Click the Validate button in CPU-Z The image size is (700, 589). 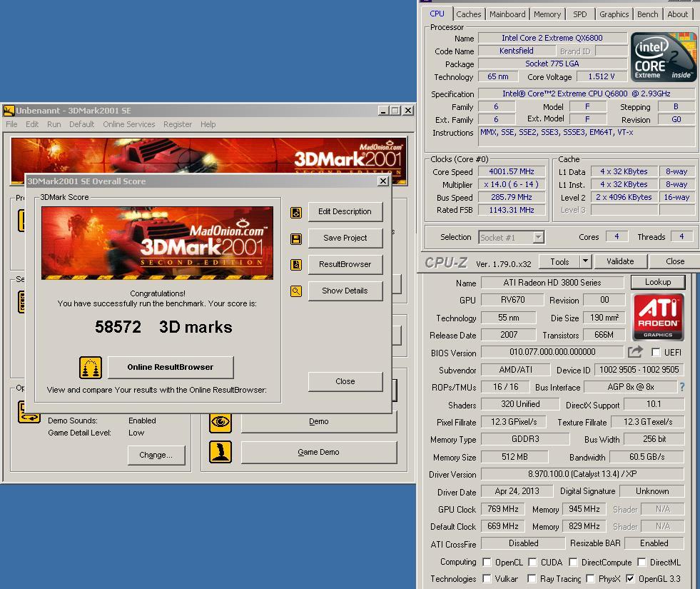coord(620,261)
